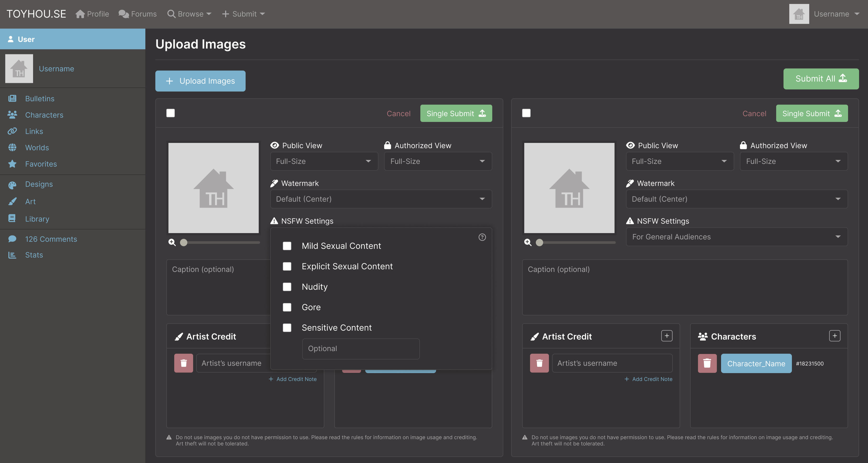Expand For General Audiences NSFW dropdown
868x463 pixels.
[737, 237]
